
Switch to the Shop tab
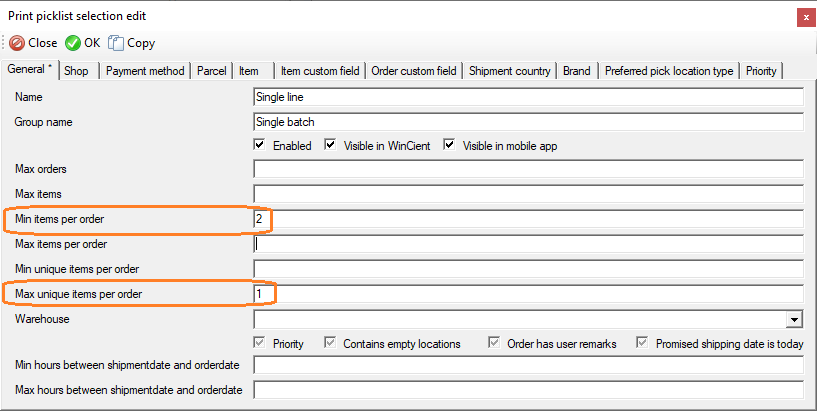[77, 71]
